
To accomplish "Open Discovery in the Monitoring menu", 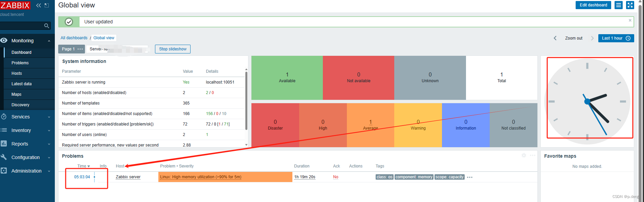I will (20, 105).
